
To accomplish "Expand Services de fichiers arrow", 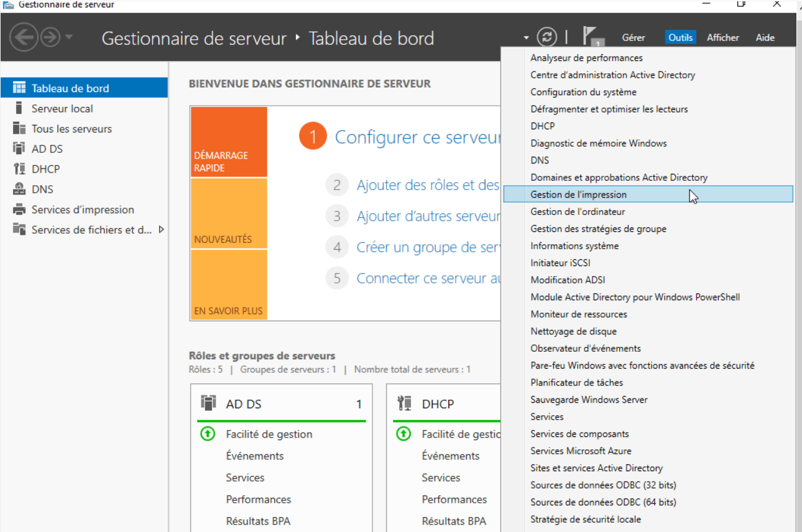I will (162, 229).
